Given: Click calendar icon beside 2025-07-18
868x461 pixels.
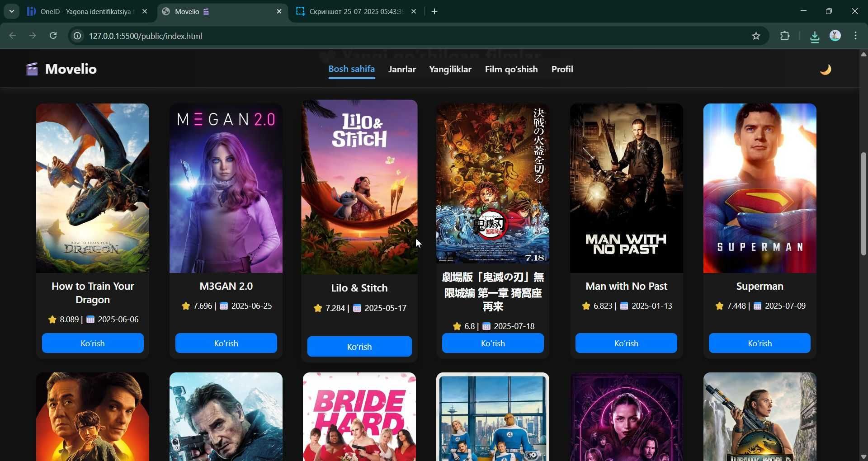Looking at the screenshot, I should [486, 326].
